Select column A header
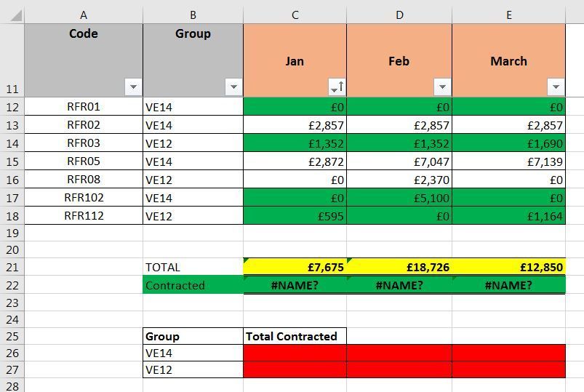The height and width of the screenshot is (392, 584). tap(84, 15)
